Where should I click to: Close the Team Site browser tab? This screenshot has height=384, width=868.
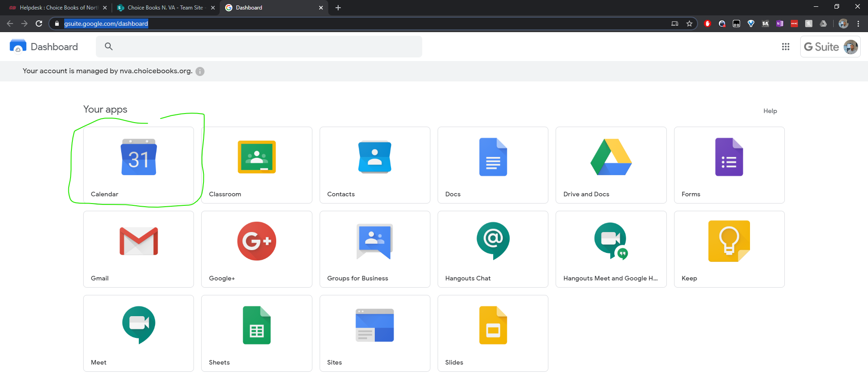213,8
